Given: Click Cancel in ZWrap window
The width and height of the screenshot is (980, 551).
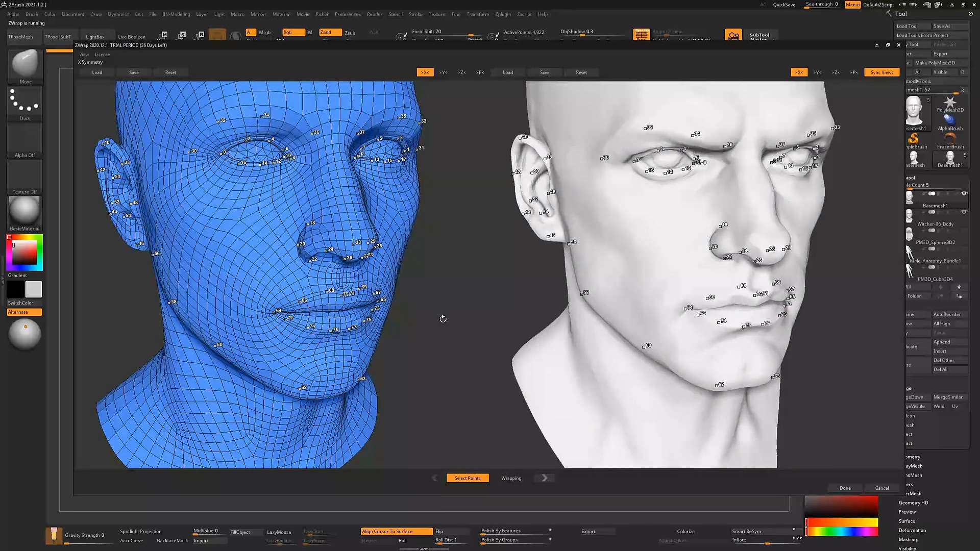Looking at the screenshot, I should (x=881, y=488).
